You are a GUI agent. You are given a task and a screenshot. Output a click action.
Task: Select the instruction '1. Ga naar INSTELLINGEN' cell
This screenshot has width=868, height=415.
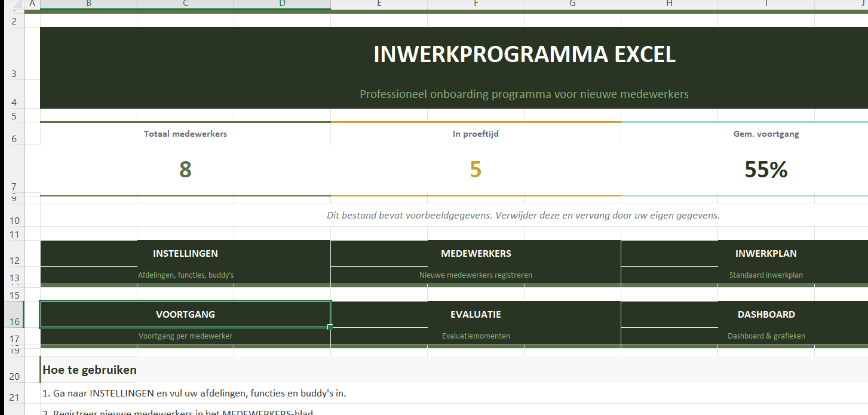point(194,394)
